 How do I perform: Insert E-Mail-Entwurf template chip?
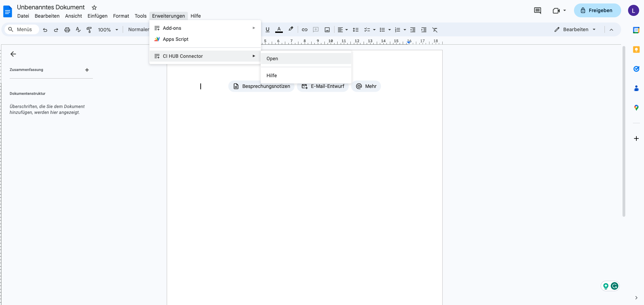pyautogui.click(x=323, y=86)
